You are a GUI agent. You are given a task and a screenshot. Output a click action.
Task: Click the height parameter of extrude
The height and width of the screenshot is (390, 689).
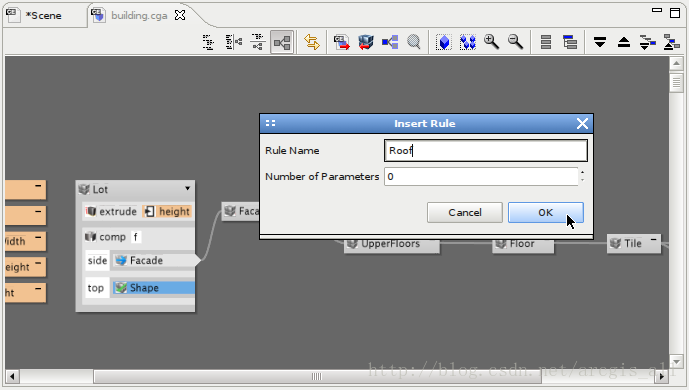pos(167,212)
